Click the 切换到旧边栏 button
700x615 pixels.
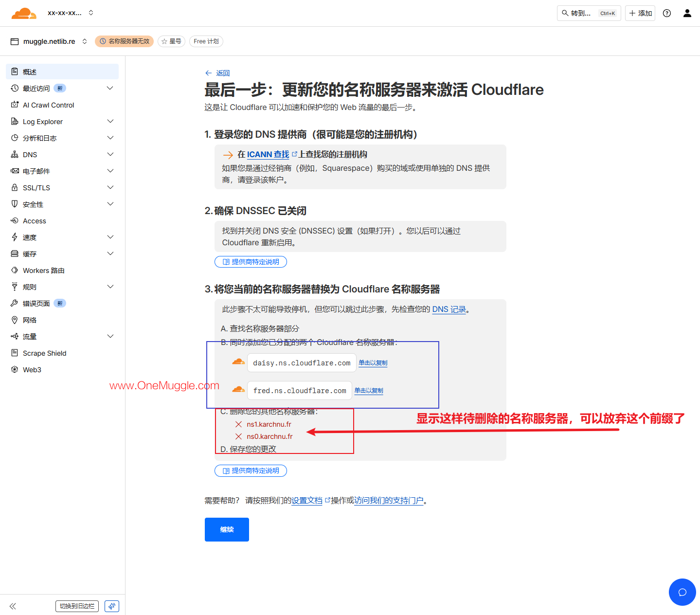click(x=77, y=606)
